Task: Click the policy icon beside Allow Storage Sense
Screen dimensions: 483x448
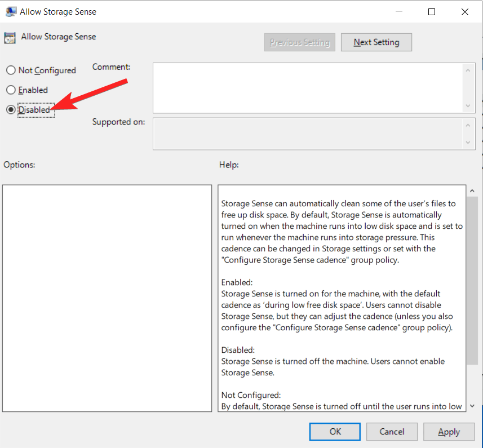Action: pos(10,38)
